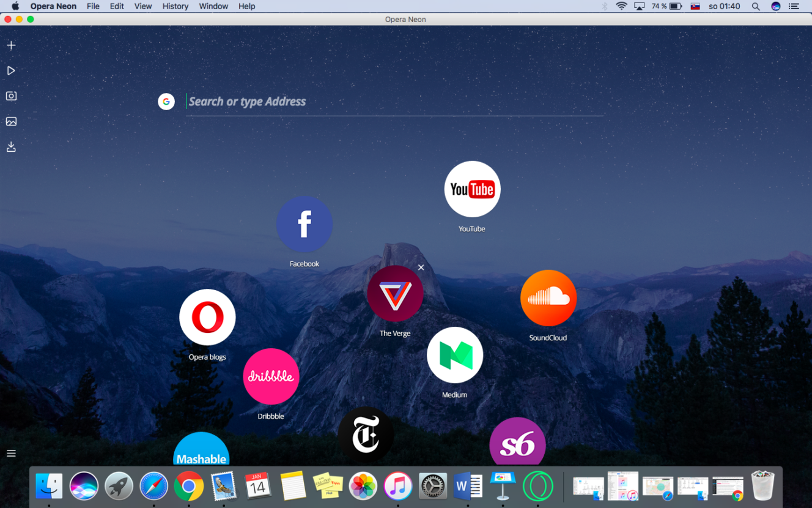Screen dimensions: 812x508
Task: Open the Dribbble speed dial bubble
Action: pyautogui.click(x=271, y=376)
